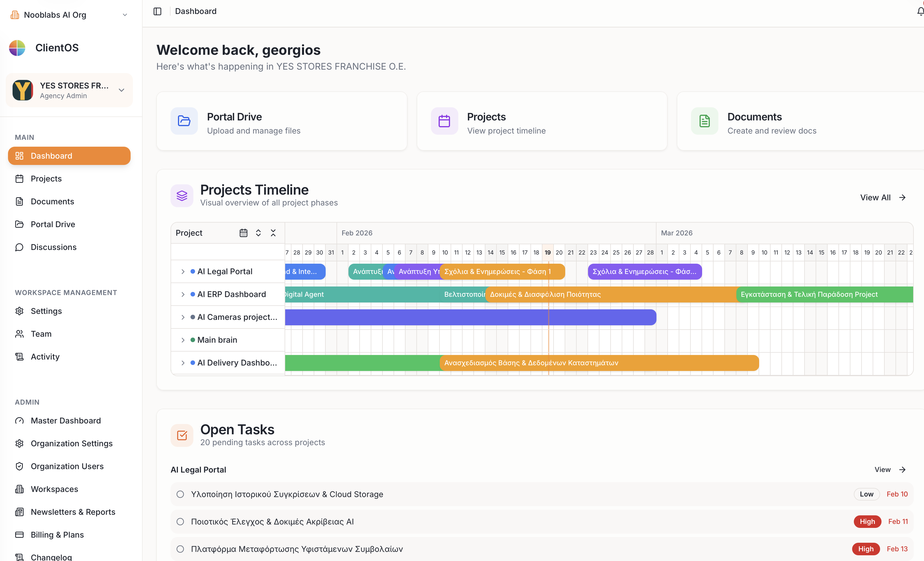The width and height of the screenshot is (924, 561).
Task: Collapse the timeline rows using the collapse icon
Action: (x=273, y=233)
